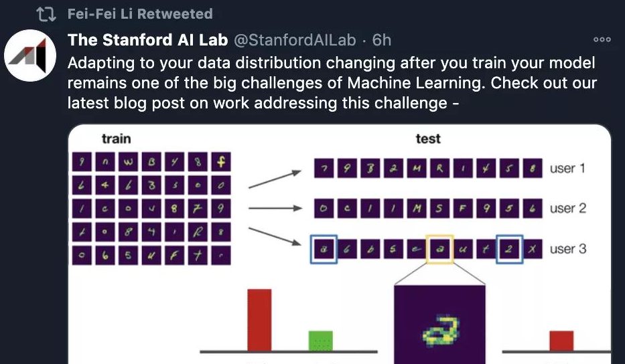Open the "Fei-Fei Li Retweeted" link
625x364 pixels.
pyautogui.click(x=140, y=14)
